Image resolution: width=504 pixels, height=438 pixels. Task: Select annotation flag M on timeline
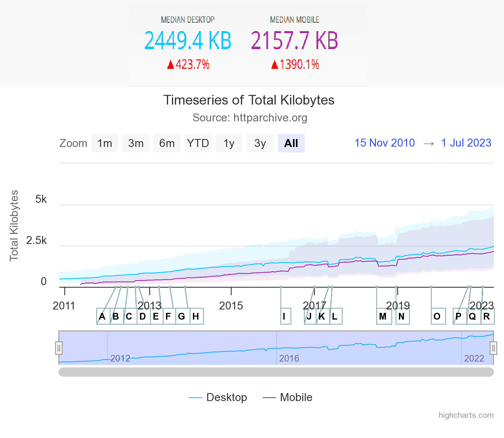click(383, 316)
